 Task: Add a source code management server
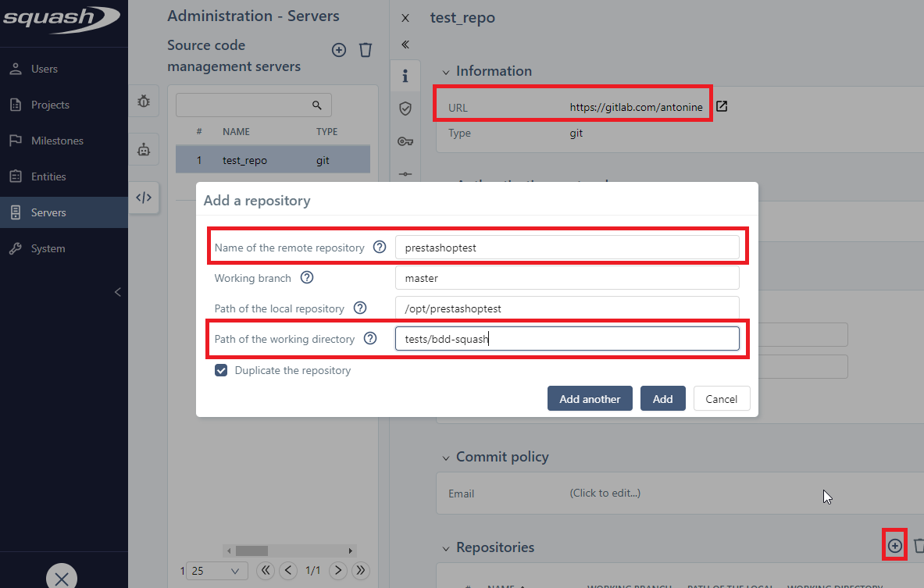339,50
